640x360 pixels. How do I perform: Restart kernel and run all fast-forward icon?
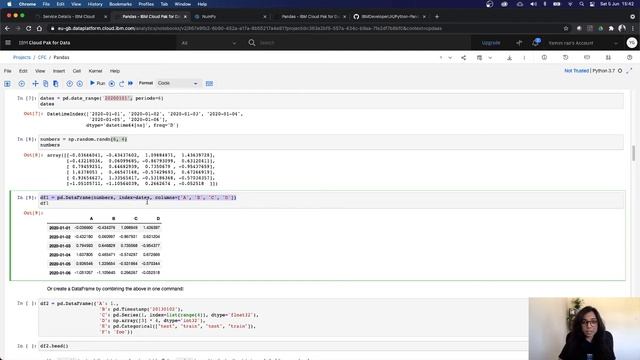tap(131, 83)
